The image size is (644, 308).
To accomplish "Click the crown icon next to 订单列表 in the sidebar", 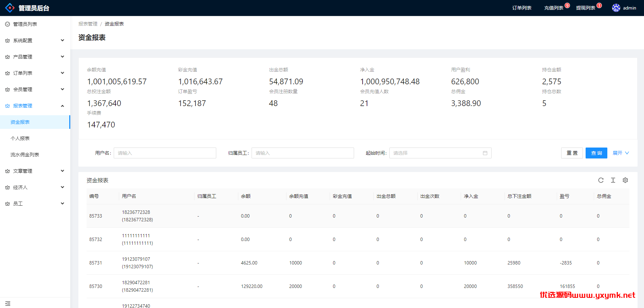I will pos(7,73).
